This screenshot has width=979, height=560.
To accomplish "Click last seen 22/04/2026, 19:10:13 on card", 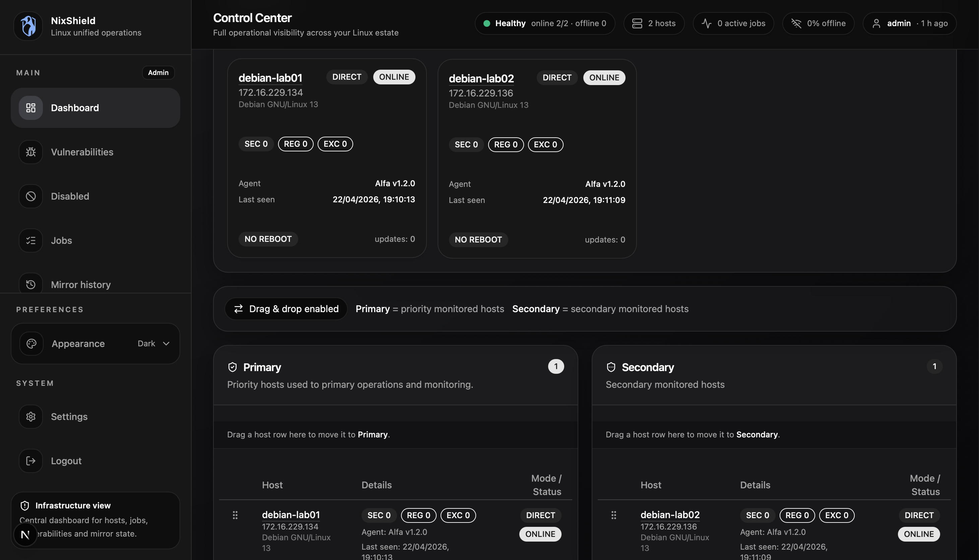I will tap(374, 200).
